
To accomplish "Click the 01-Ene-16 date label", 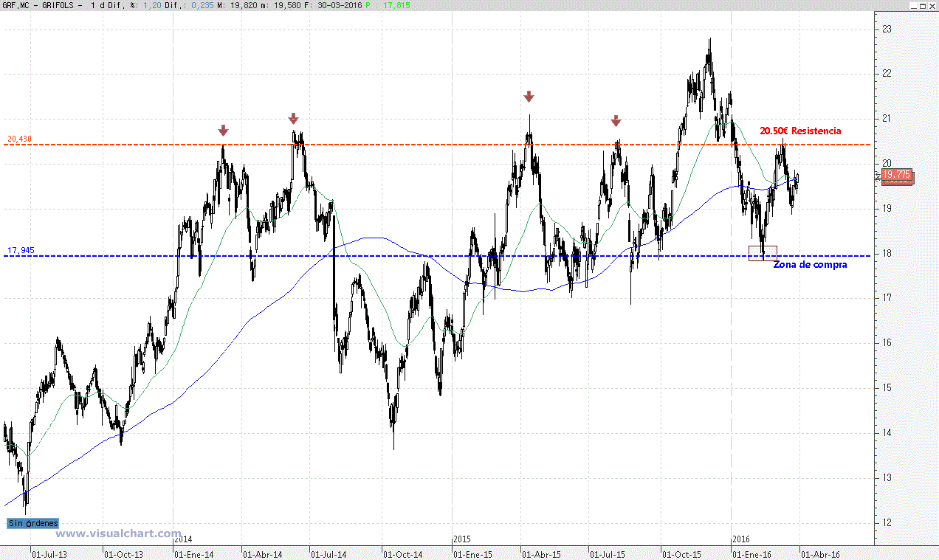I will 751,554.
